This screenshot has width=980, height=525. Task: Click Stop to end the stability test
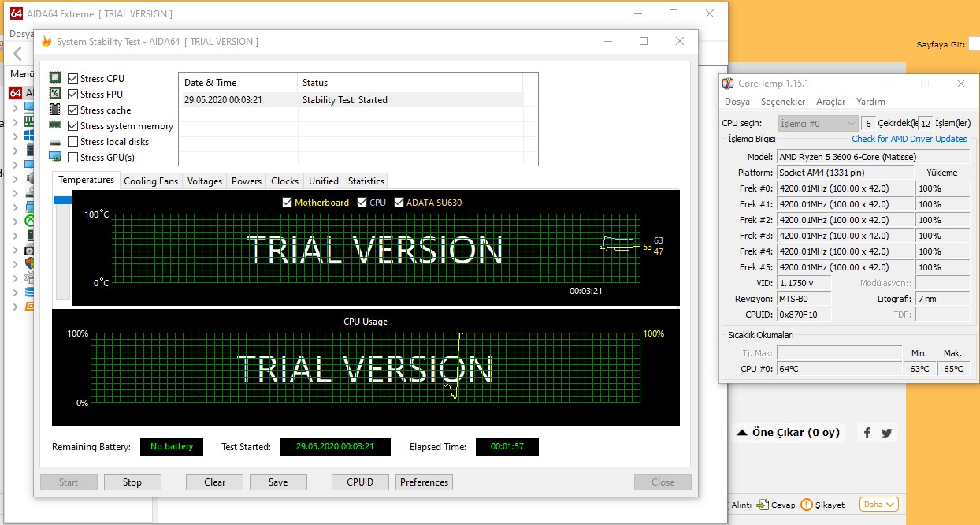pyautogui.click(x=132, y=482)
